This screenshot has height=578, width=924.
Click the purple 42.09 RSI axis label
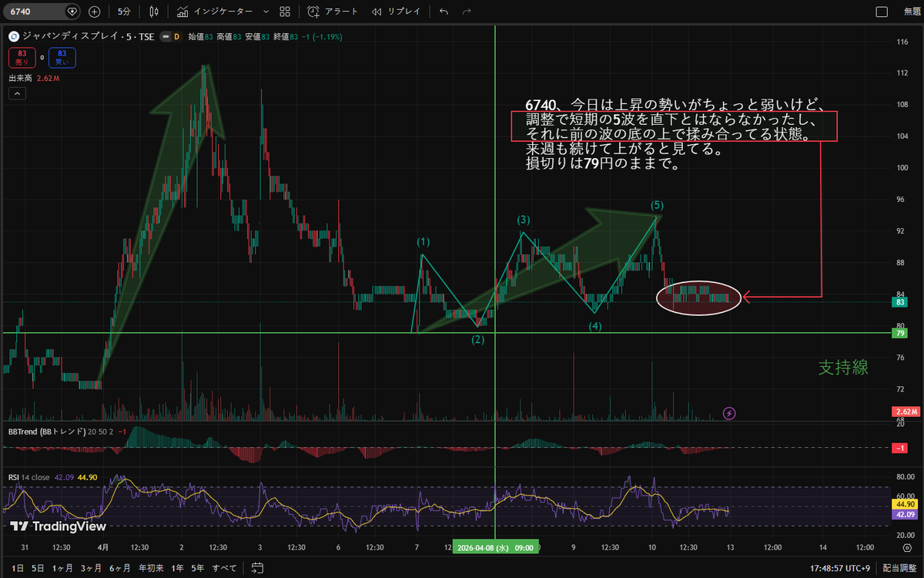(903, 514)
